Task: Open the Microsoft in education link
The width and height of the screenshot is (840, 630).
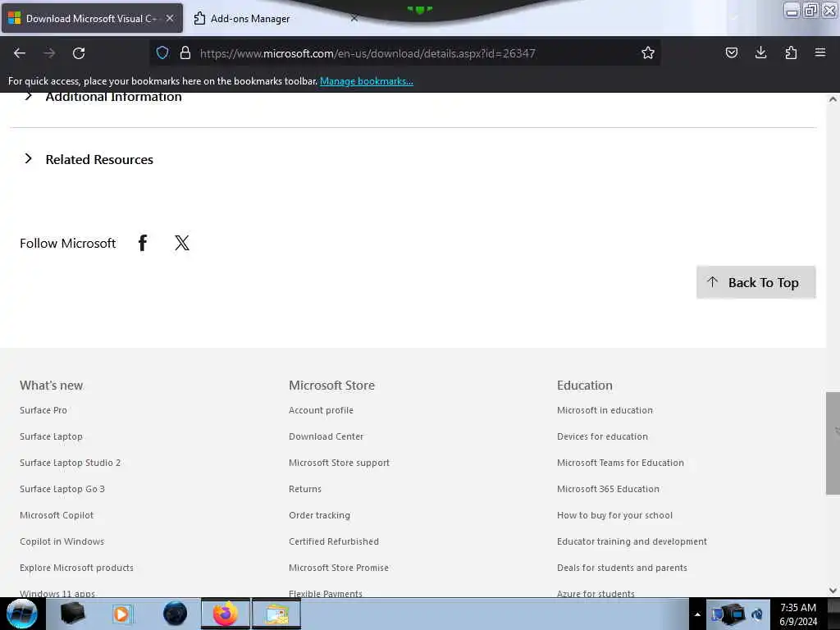Action: [x=605, y=410]
